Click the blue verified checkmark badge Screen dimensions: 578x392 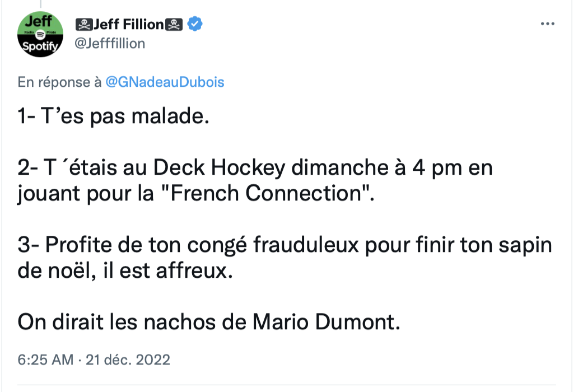[195, 24]
